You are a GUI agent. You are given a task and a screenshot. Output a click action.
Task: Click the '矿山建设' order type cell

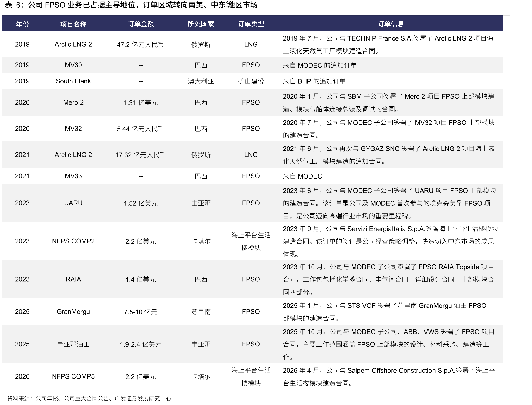pos(251,81)
